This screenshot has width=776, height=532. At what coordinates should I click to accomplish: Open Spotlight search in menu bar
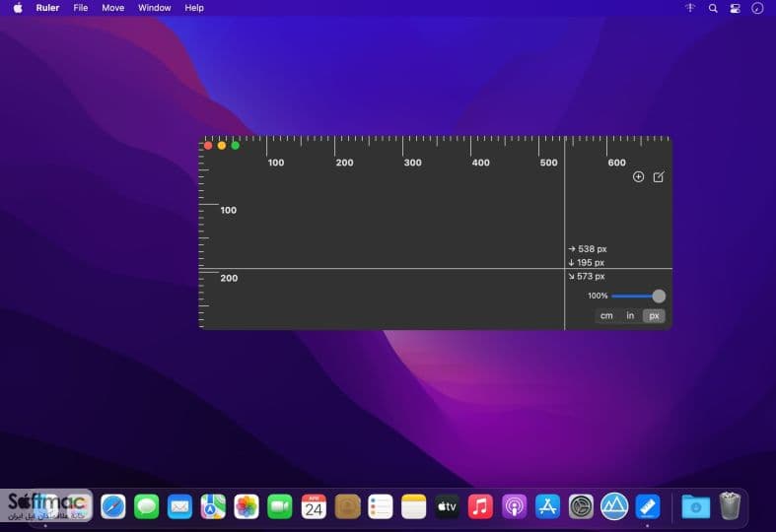pyautogui.click(x=713, y=8)
